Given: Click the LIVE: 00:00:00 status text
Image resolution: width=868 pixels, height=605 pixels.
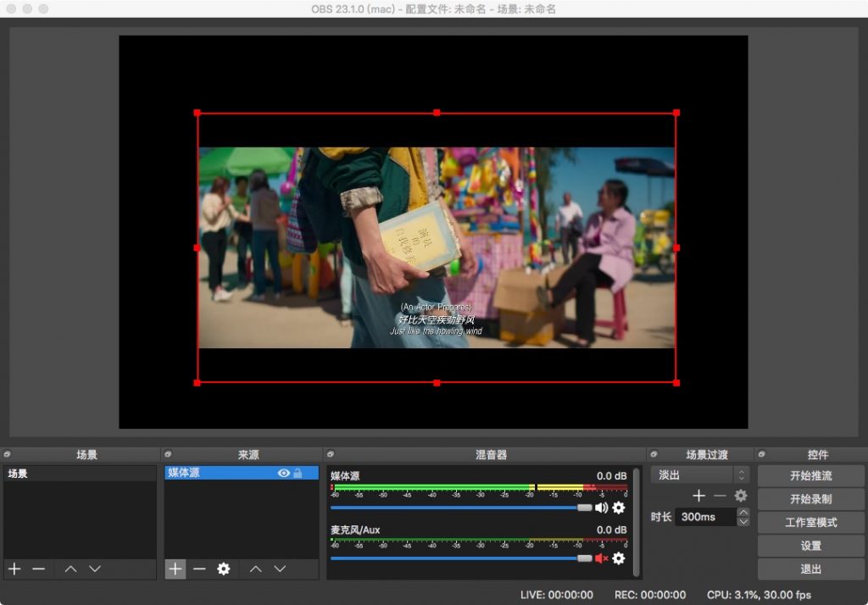Looking at the screenshot, I should [556, 595].
